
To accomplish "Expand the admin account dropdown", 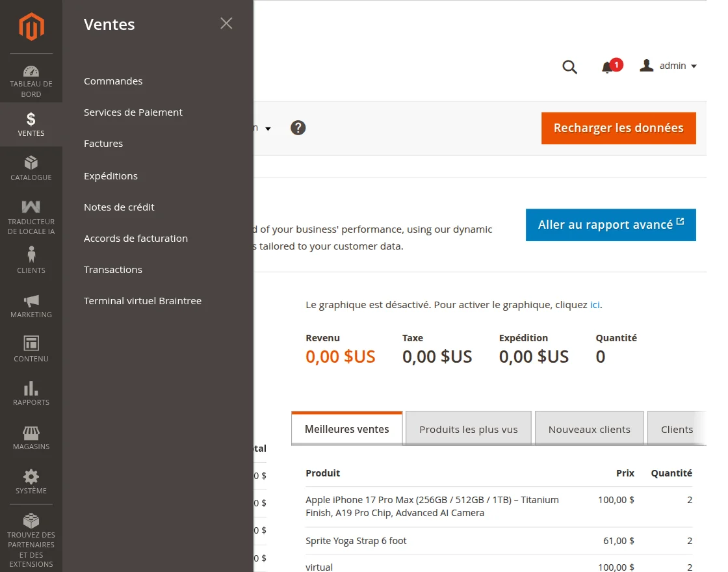I will [668, 66].
